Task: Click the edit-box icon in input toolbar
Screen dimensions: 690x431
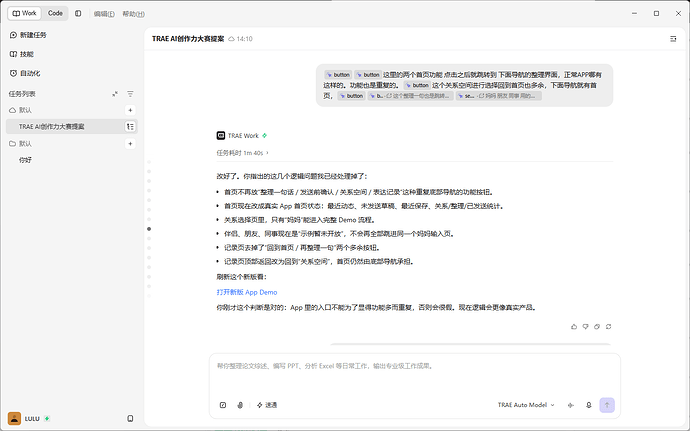Action: [223, 405]
